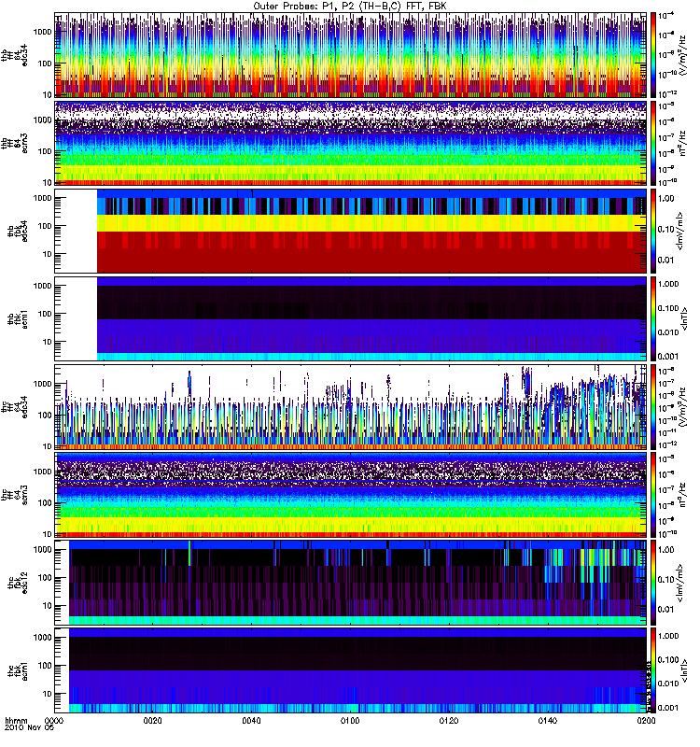The width and height of the screenshot is (700, 747).
Task: Click the '0020' time axis label
Action: pyautogui.click(x=153, y=720)
